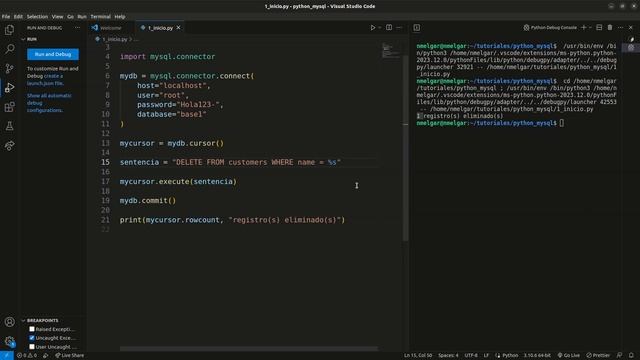Screen dimensions: 640x360
Task: Click 1_inicio.py in breadcrumb path
Action: tap(115, 39)
